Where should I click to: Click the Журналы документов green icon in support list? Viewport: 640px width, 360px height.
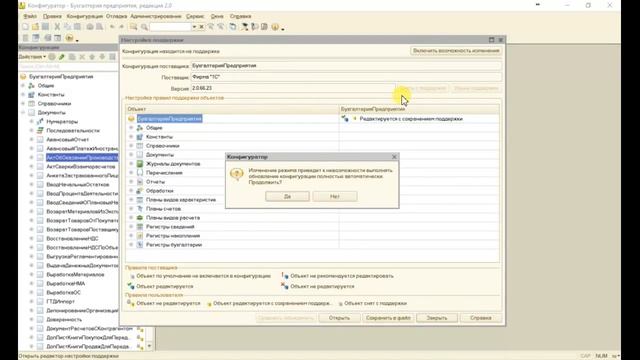pyautogui.click(x=140, y=164)
